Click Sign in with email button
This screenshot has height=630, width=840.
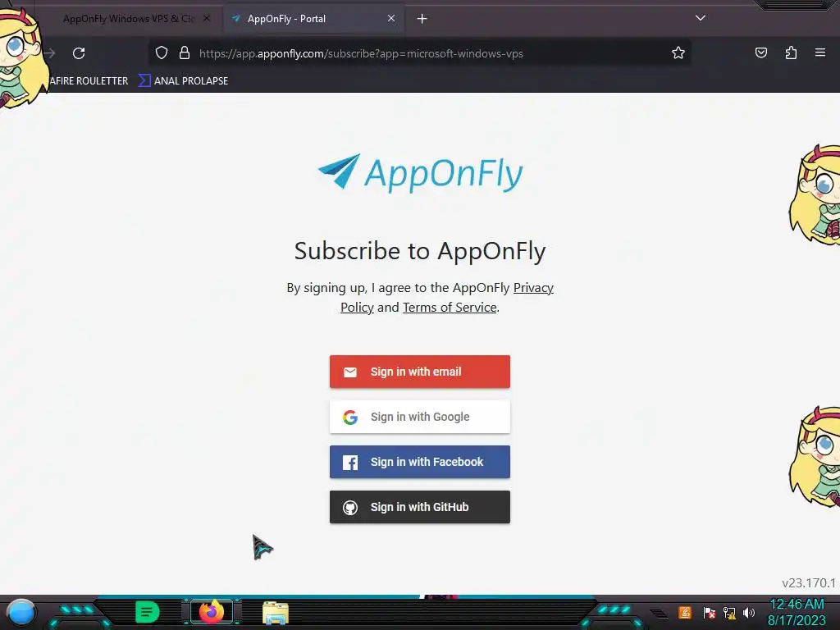pos(420,372)
